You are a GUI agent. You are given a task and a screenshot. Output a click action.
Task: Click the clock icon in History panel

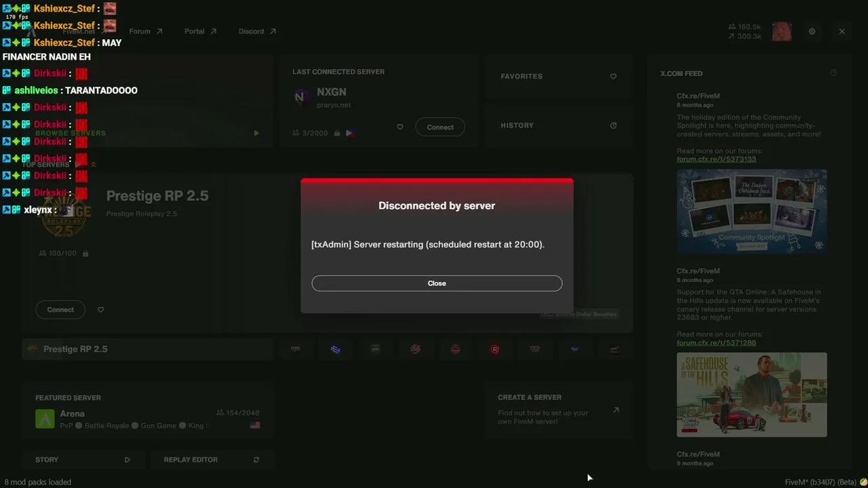pos(613,125)
